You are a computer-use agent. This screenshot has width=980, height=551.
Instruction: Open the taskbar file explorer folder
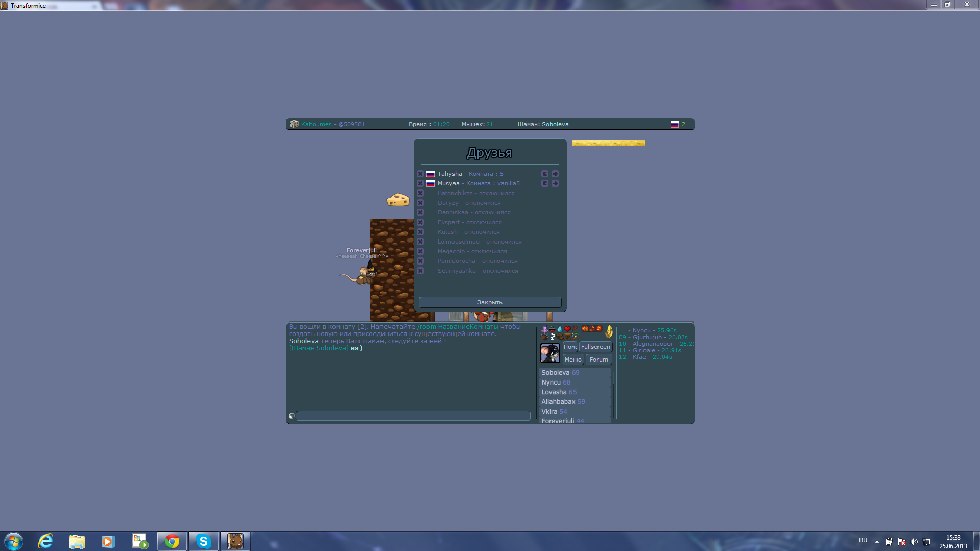[x=77, y=541]
